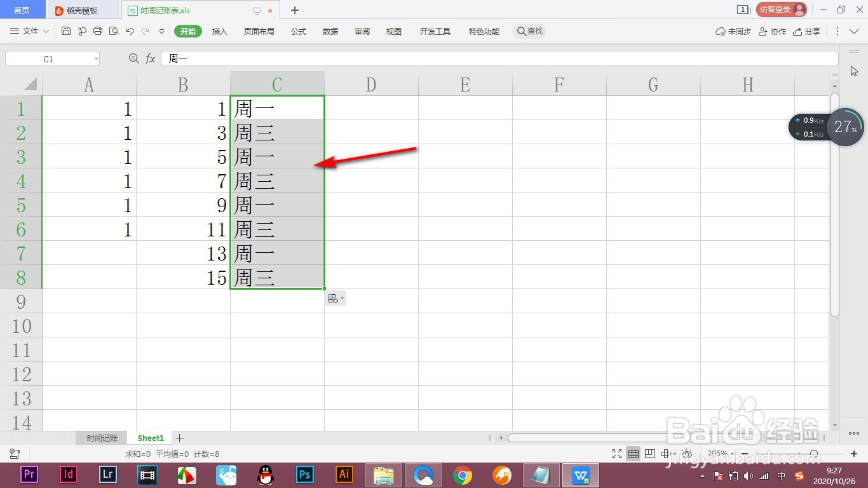868x488 pixels.
Task: Open the vertical ellipsis more menu
Action: coord(837,31)
